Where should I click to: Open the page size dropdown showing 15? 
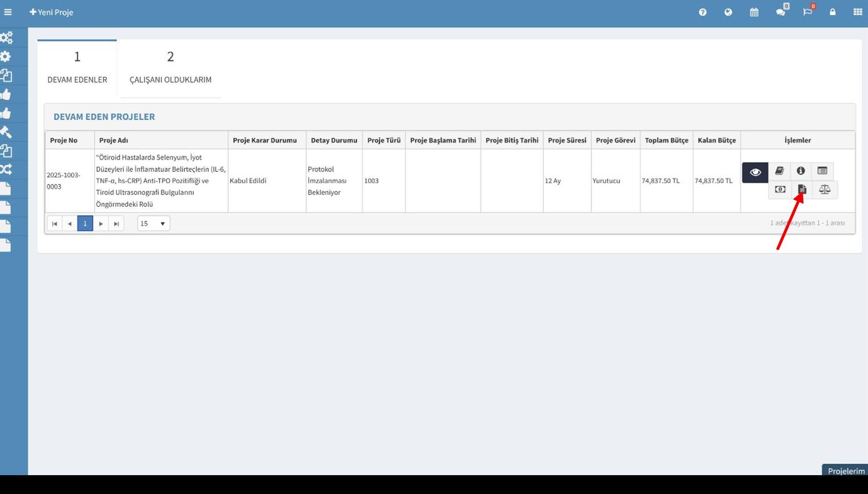pyautogui.click(x=153, y=224)
